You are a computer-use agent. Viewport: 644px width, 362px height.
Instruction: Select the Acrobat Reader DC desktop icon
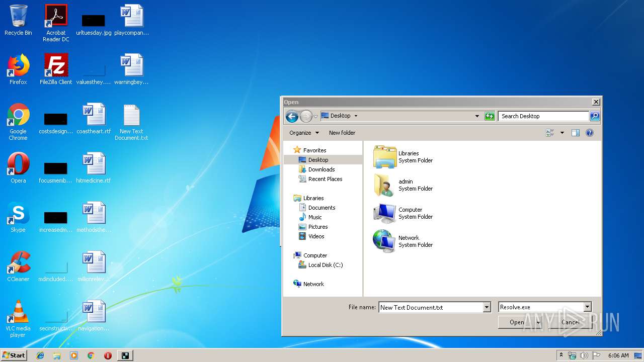(x=56, y=23)
